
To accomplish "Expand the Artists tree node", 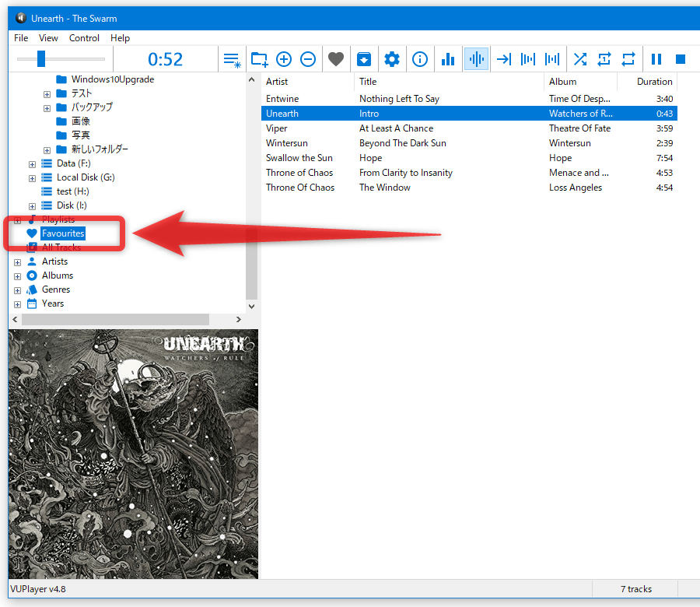I will point(17,262).
